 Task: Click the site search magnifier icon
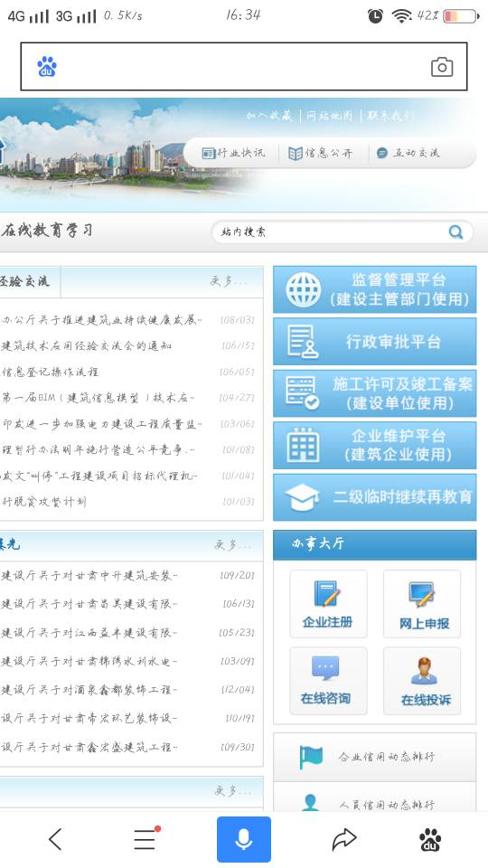click(455, 232)
